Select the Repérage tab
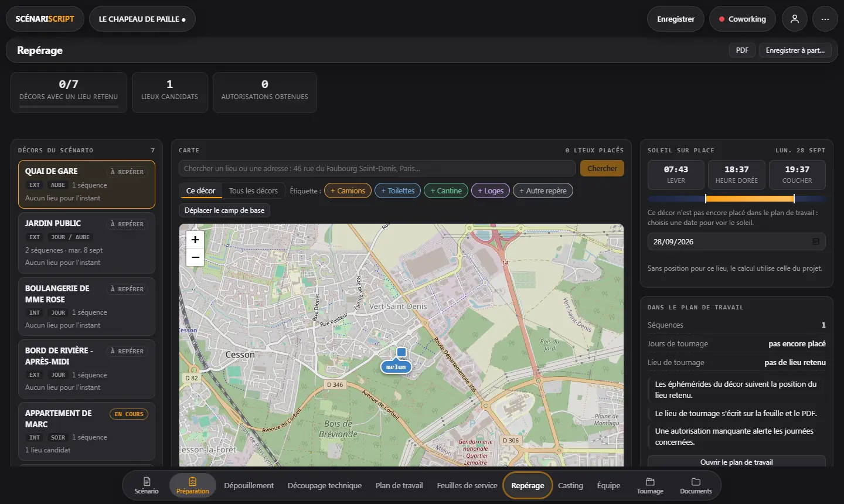 (527, 485)
